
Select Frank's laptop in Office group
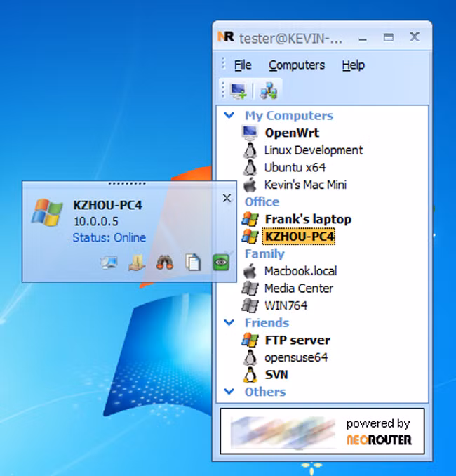point(307,219)
